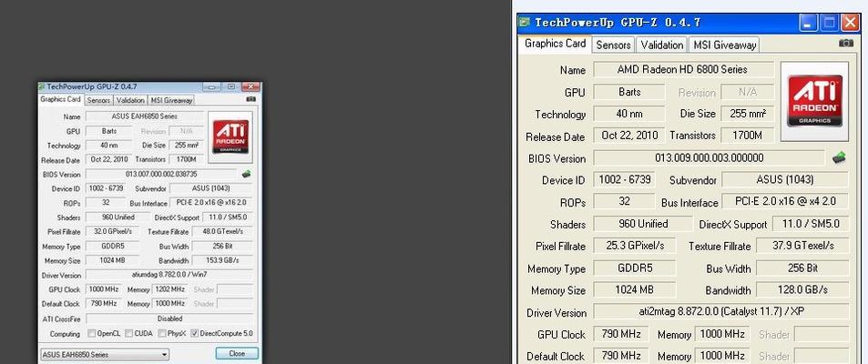Click Name field AMD Radeon HD 6800 Series
Image resolution: width=868 pixels, height=364 pixels.
(684, 70)
